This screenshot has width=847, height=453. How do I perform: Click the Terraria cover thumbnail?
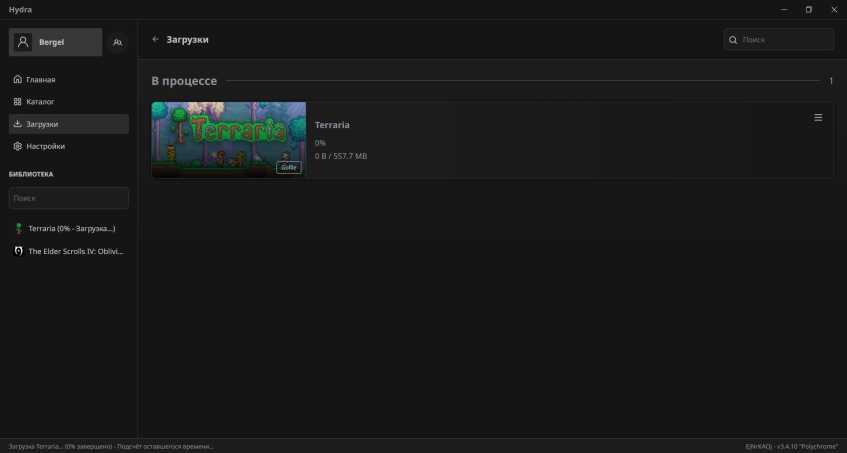(x=228, y=139)
